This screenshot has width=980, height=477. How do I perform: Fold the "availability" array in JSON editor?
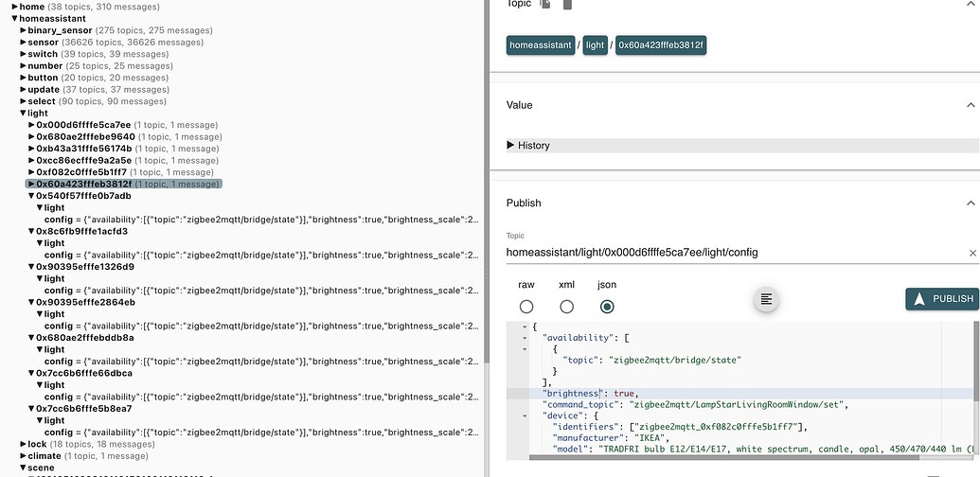[x=525, y=338]
